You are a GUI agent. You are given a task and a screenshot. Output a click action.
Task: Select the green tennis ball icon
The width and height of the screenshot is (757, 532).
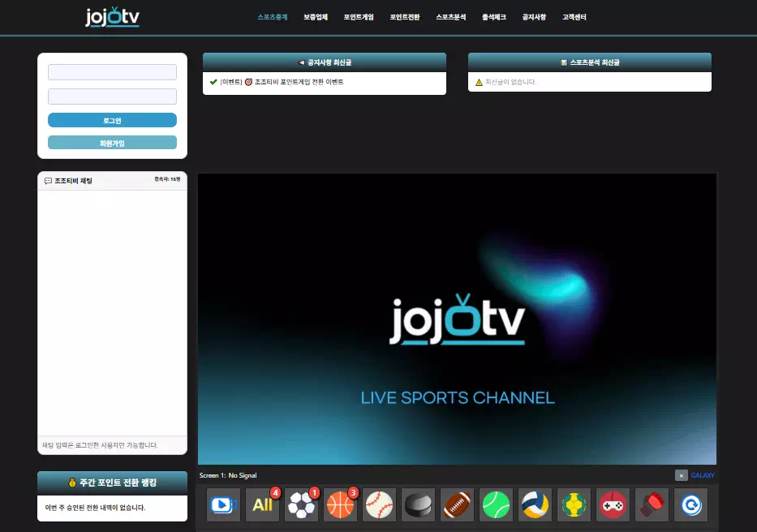tap(496, 505)
